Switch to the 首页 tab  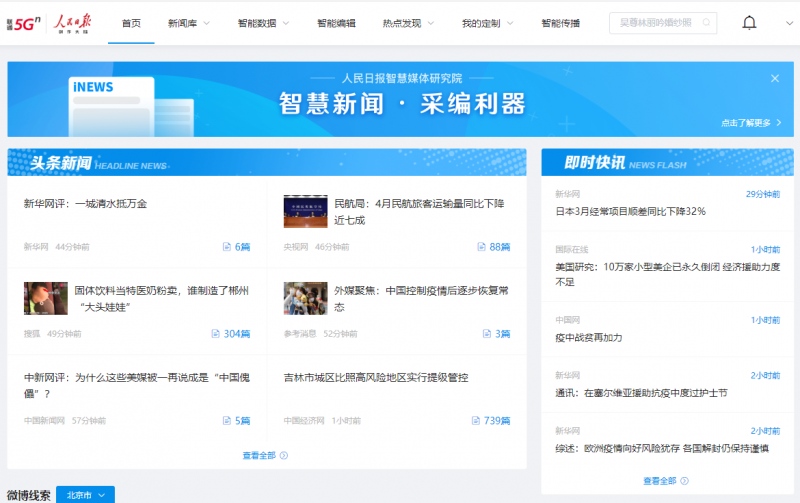(x=131, y=23)
